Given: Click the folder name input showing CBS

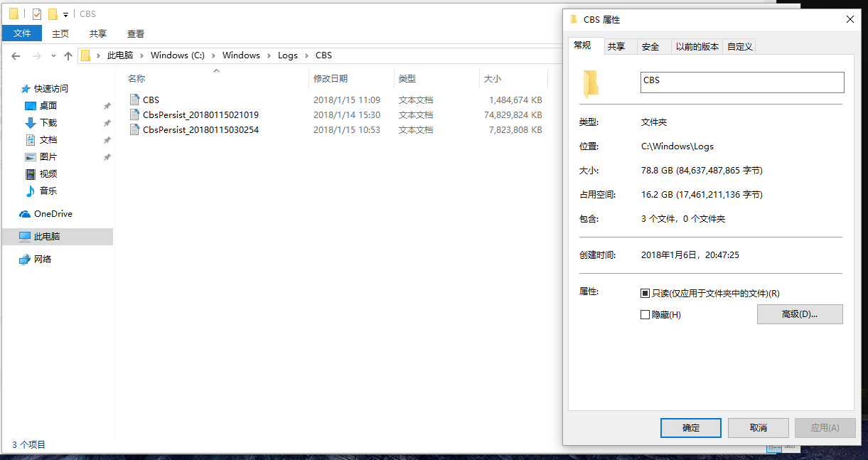Looking at the screenshot, I should click(x=741, y=82).
